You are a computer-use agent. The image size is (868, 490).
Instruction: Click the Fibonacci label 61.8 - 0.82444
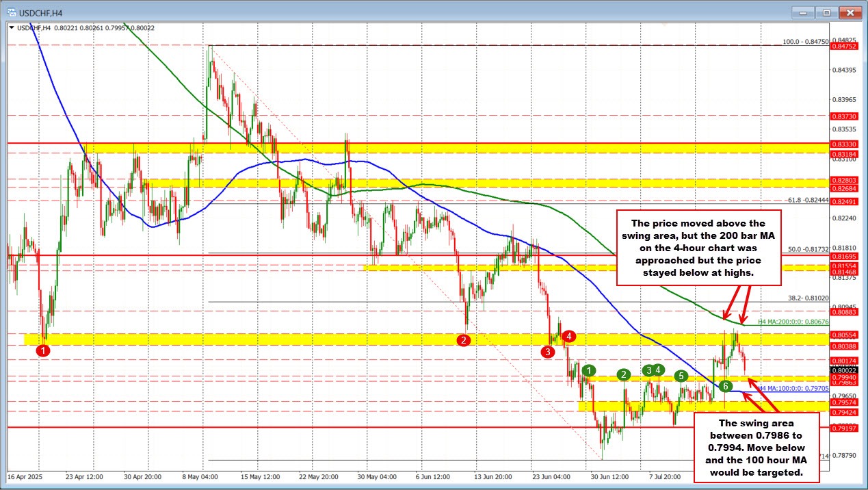tap(808, 200)
